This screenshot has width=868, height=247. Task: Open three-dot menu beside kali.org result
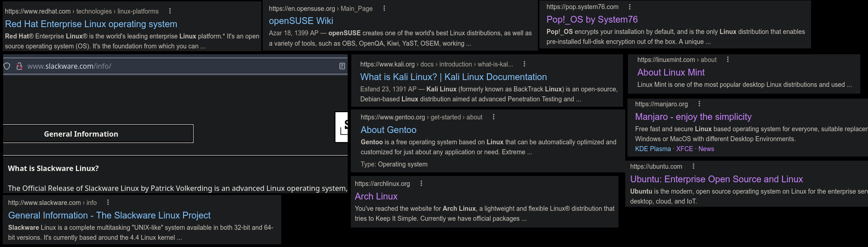pos(524,64)
